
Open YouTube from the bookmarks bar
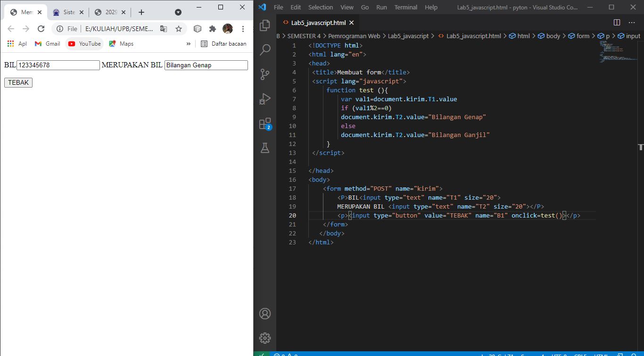point(84,43)
